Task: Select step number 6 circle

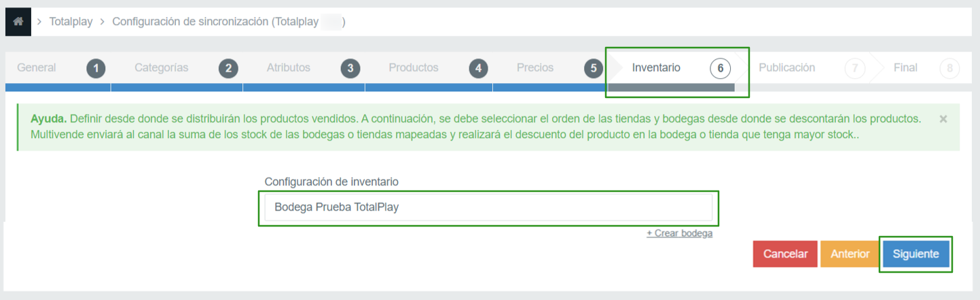Action: coord(720,68)
